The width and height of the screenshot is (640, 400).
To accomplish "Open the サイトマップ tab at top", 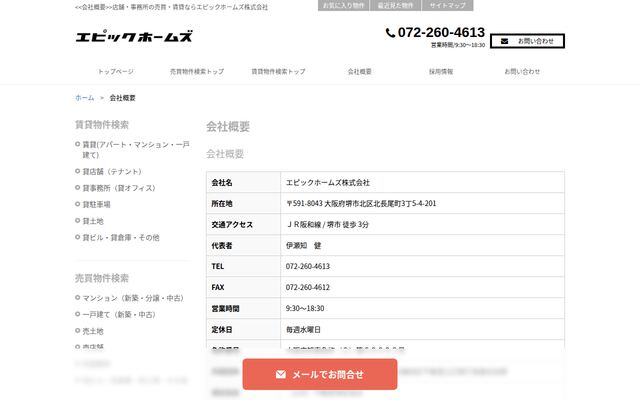I will (447, 5).
